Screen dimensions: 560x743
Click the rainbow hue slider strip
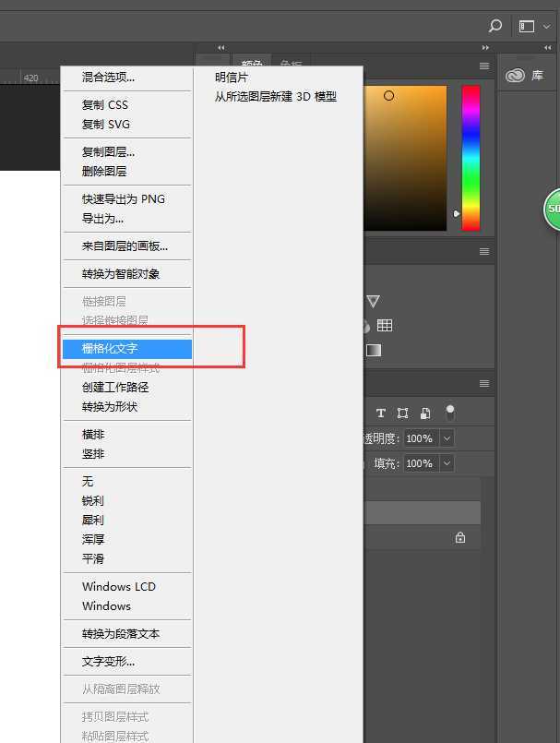pyautogui.click(x=471, y=157)
